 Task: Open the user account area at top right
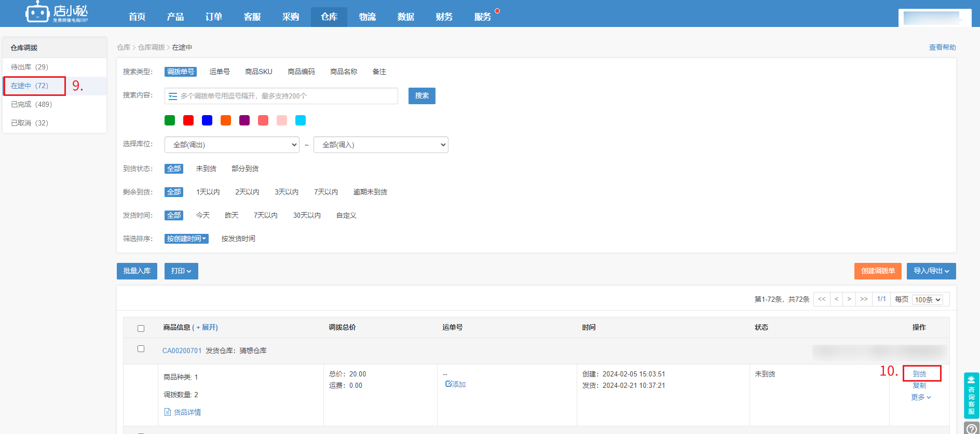click(935, 18)
